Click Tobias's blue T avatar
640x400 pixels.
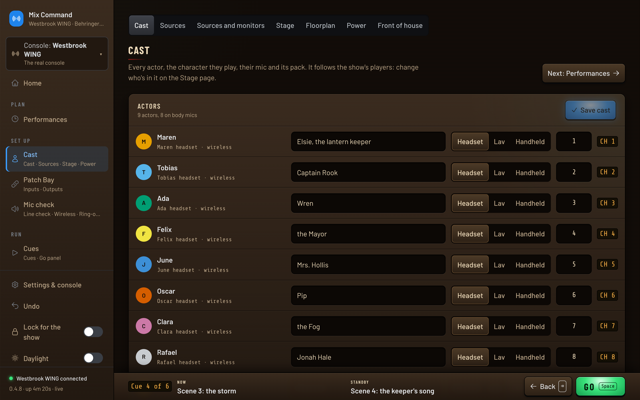[x=144, y=172]
